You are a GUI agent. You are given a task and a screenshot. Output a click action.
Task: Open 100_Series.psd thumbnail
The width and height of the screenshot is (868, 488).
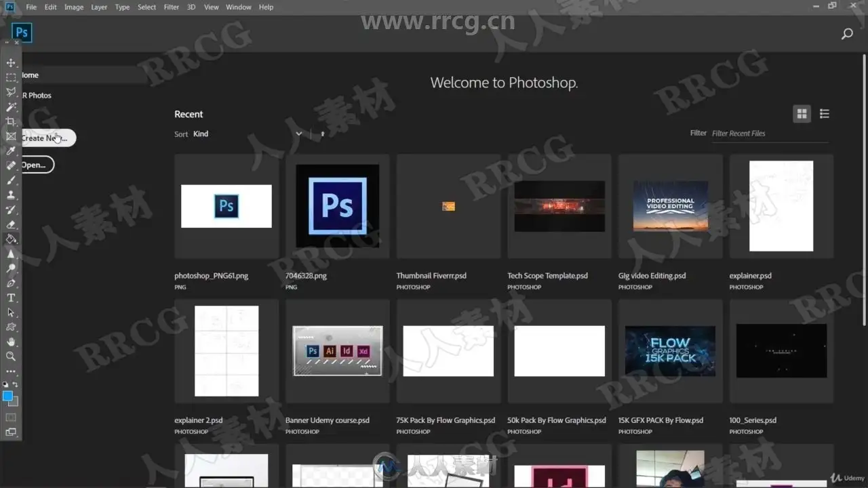point(781,351)
